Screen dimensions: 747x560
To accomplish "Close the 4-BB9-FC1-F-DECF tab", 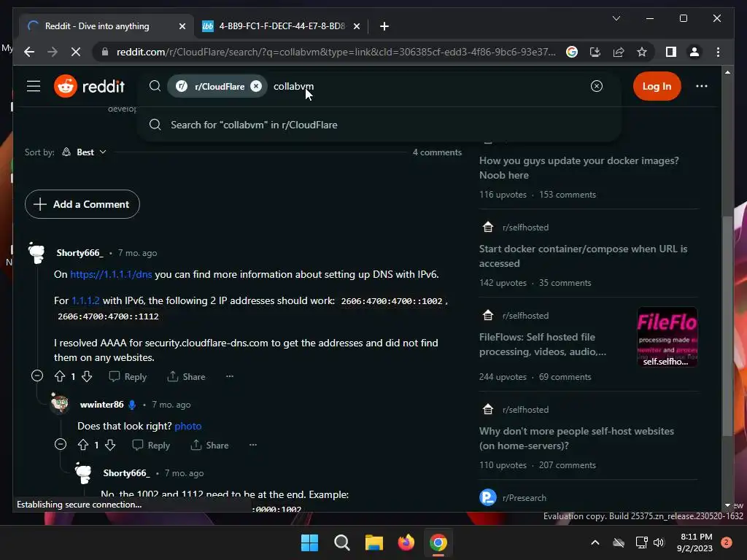I will coord(356,27).
